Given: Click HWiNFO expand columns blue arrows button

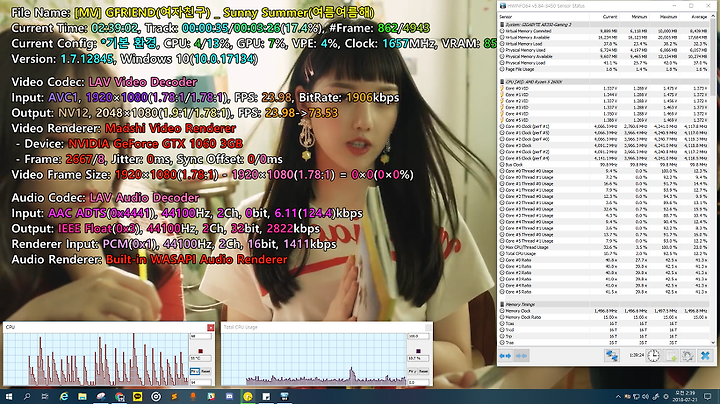Looking at the screenshot, I should click(x=506, y=356).
